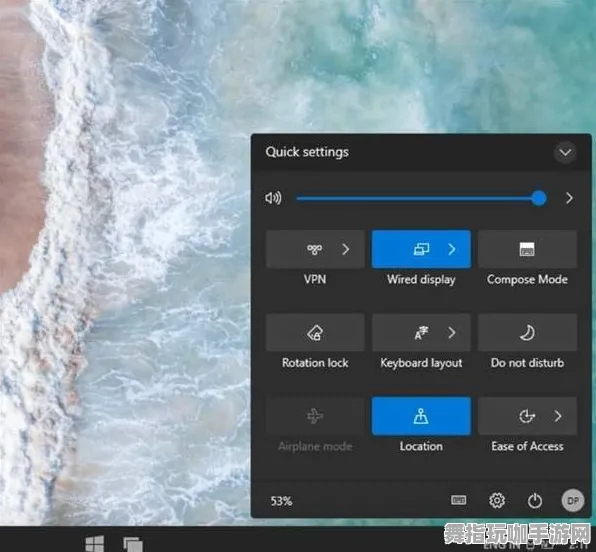Mute using the volume speaker icon
Image resolution: width=596 pixels, height=552 pixels.
click(x=273, y=198)
